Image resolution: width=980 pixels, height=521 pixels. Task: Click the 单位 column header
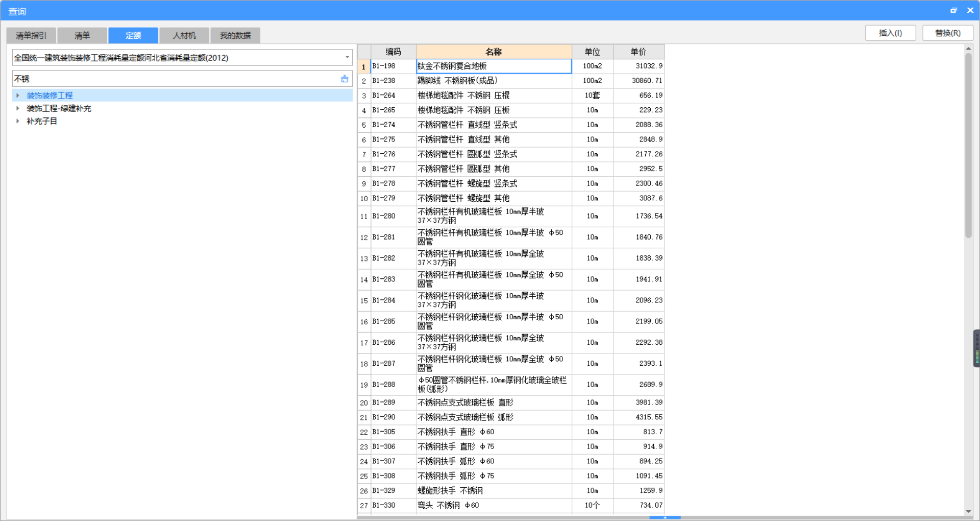coord(593,52)
